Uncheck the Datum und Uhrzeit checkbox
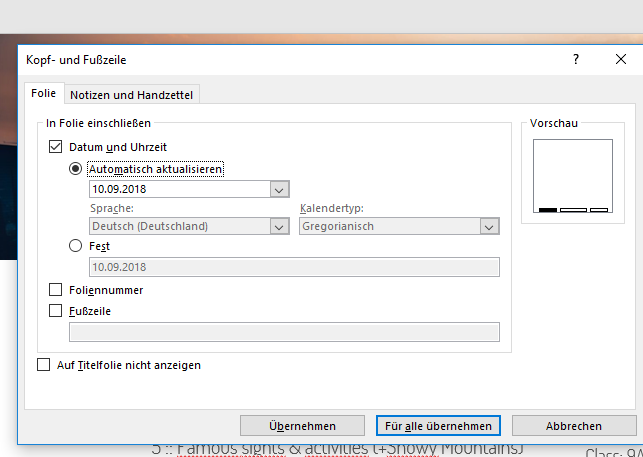The height and width of the screenshot is (457, 643). coord(56,148)
